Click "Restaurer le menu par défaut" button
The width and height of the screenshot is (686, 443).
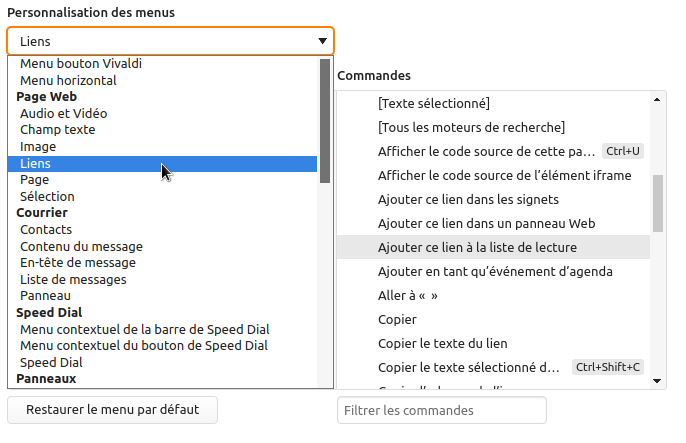[112, 410]
